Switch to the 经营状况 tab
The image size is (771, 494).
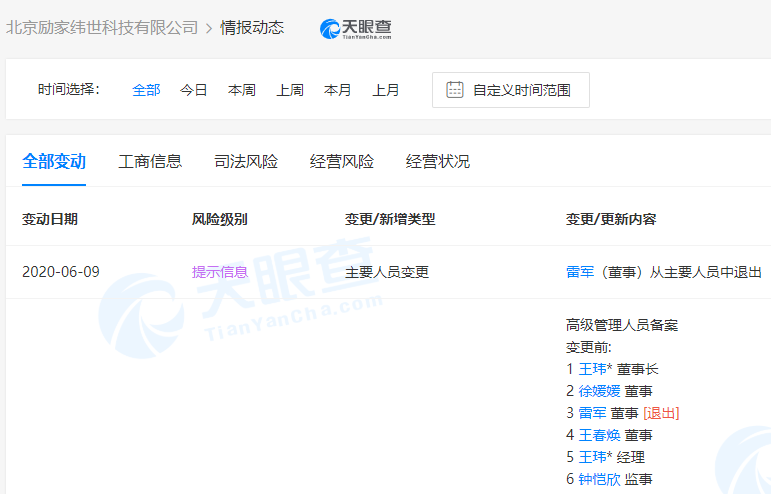click(x=438, y=162)
